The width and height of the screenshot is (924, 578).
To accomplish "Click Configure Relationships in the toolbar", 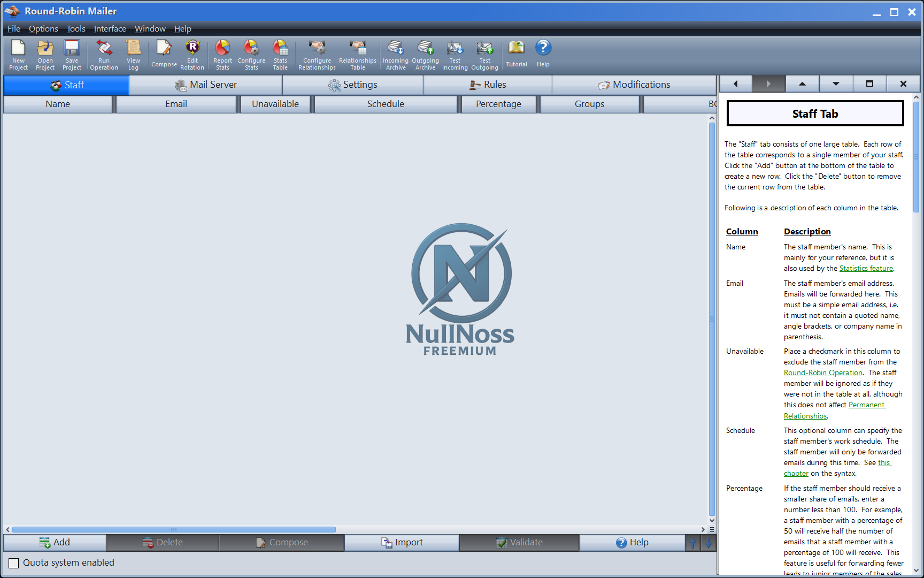I will coord(317,55).
